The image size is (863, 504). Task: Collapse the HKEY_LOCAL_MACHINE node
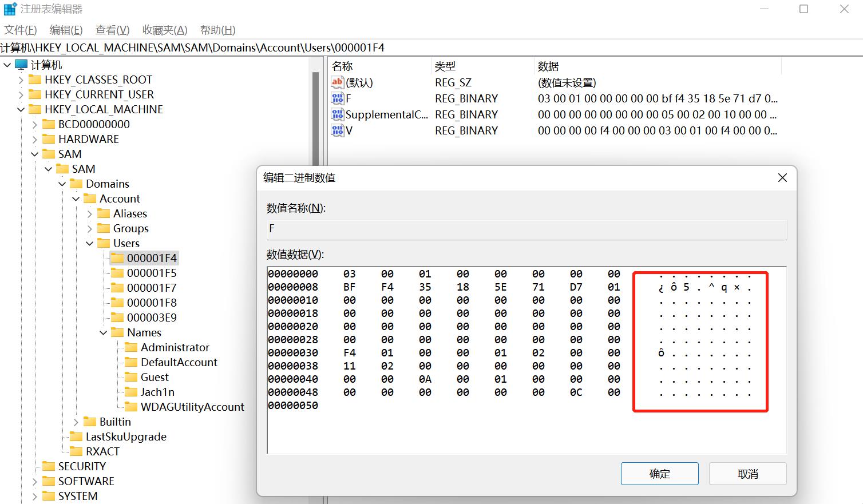(21, 109)
